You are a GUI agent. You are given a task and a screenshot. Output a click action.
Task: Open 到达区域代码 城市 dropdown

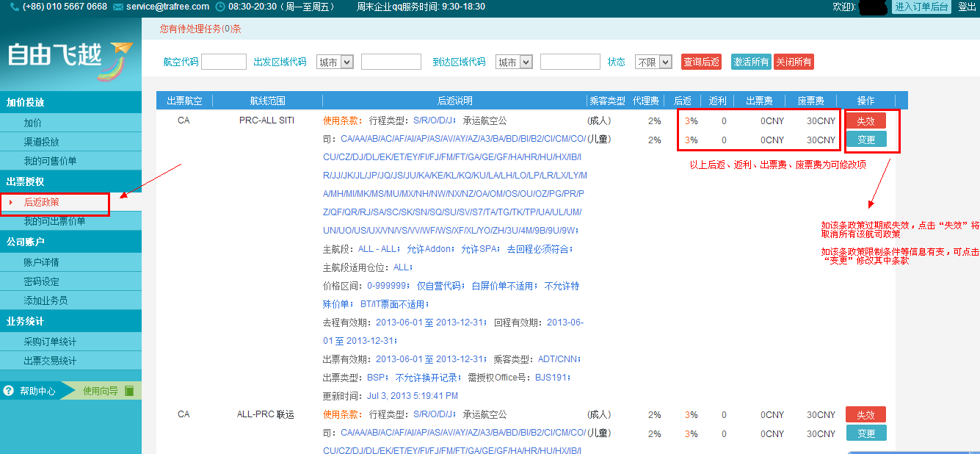click(514, 62)
